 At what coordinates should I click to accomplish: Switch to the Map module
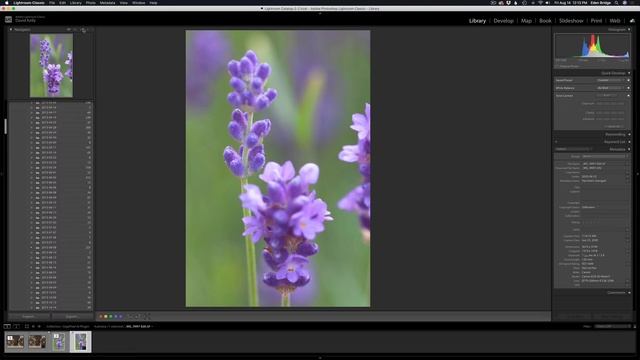(526, 20)
